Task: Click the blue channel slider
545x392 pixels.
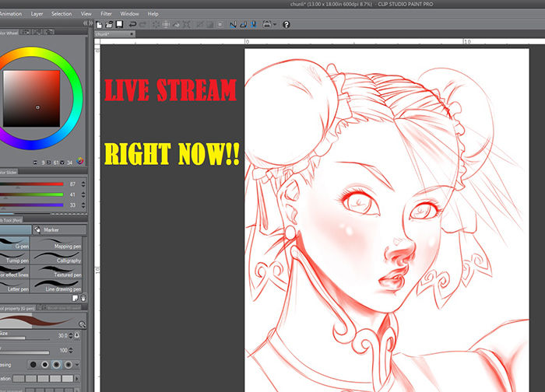Action: coord(31,205)
